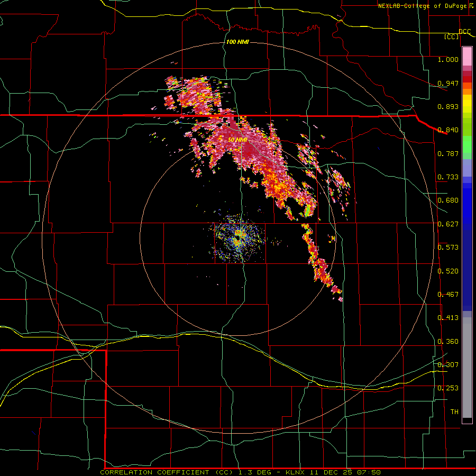
Task: Click the 11 DEC 25 07:50 timestamp
Action: click(x=345, y=472)
